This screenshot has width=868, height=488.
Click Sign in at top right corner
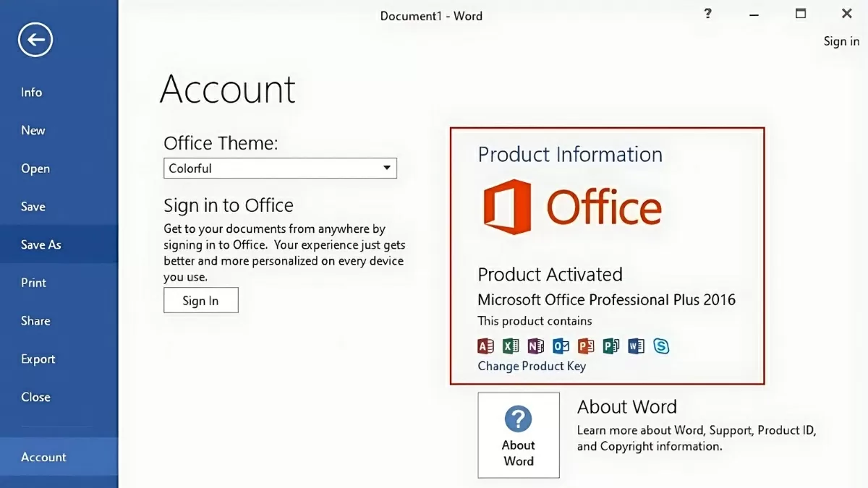tap(841, 41)
